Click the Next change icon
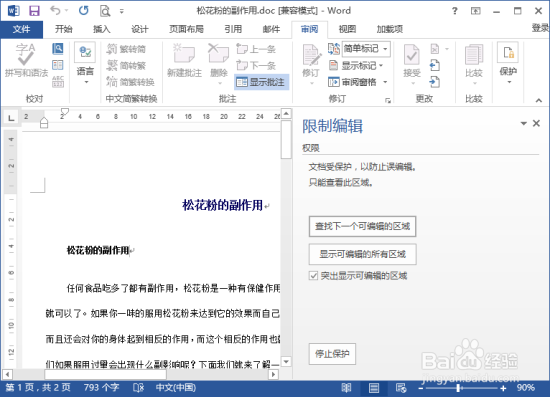The width and height of the screenshot is (550, 397). pos(435,82)
